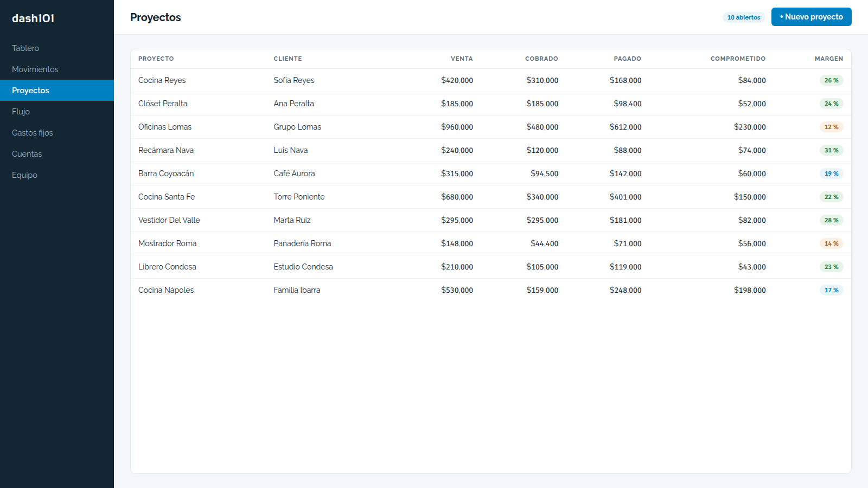Open the Cocina Reyes project row
The width and height of the screenshot is (868, 488).
[x=491, y=80]
